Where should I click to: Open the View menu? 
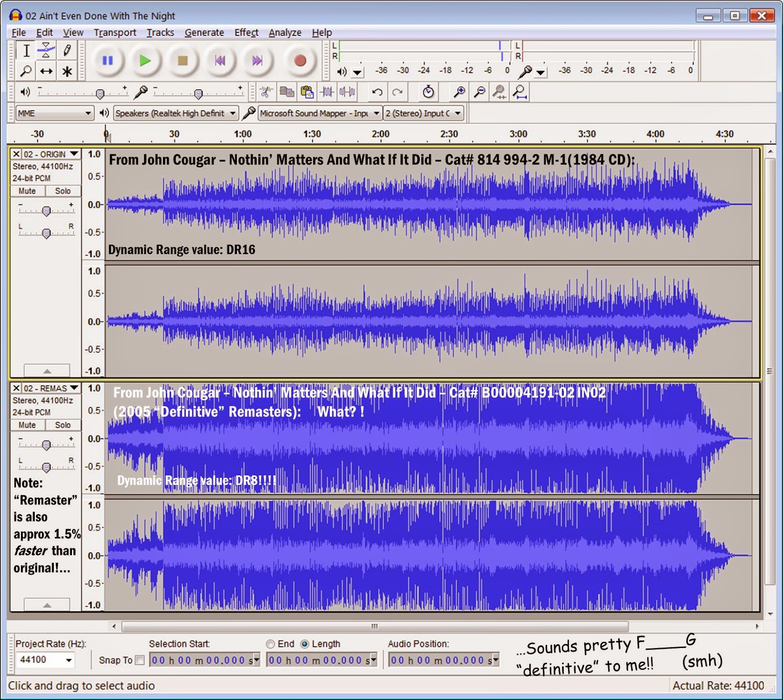click(73, 32)
